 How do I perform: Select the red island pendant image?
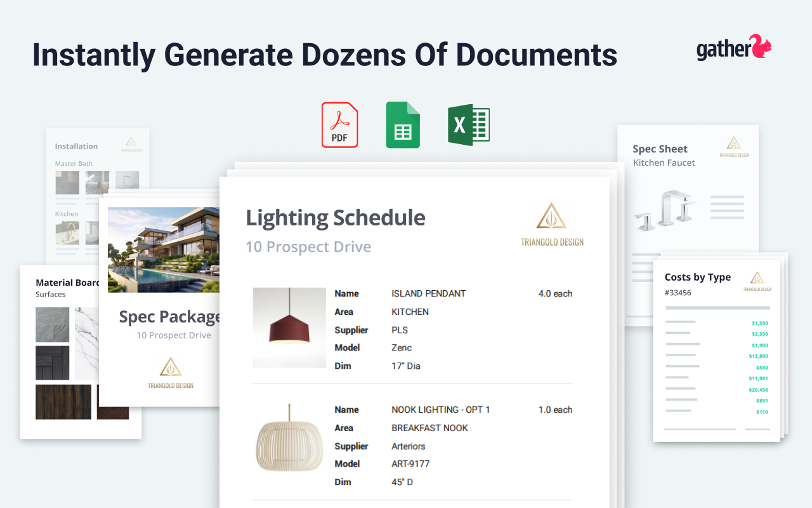(x=289, y=328)
